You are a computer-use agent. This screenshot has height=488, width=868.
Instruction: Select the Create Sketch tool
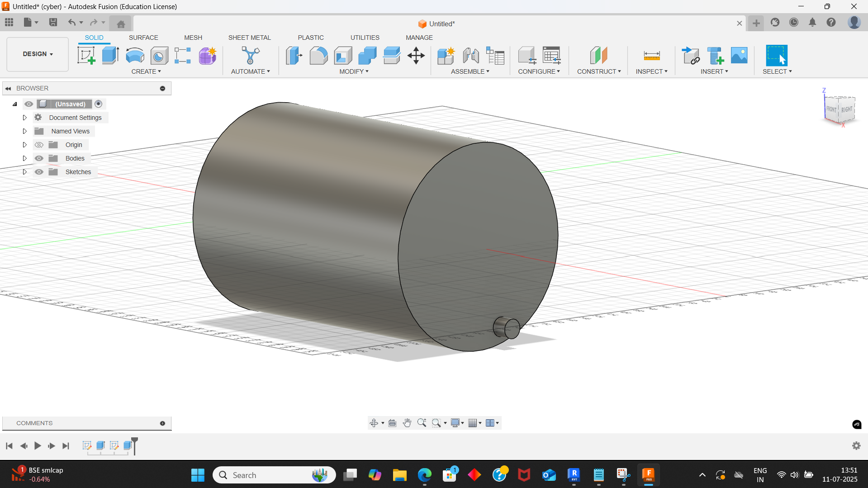(x=86, y=56)
